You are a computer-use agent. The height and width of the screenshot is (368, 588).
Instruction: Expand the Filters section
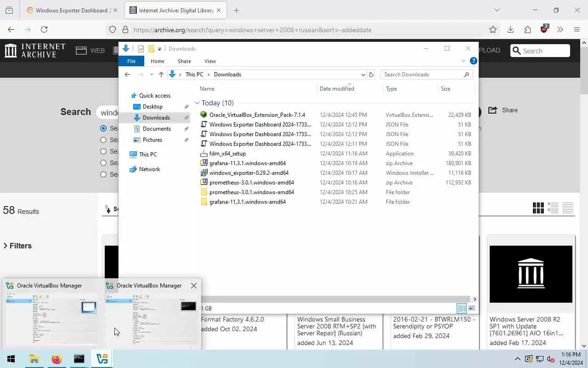pos(17,246)
